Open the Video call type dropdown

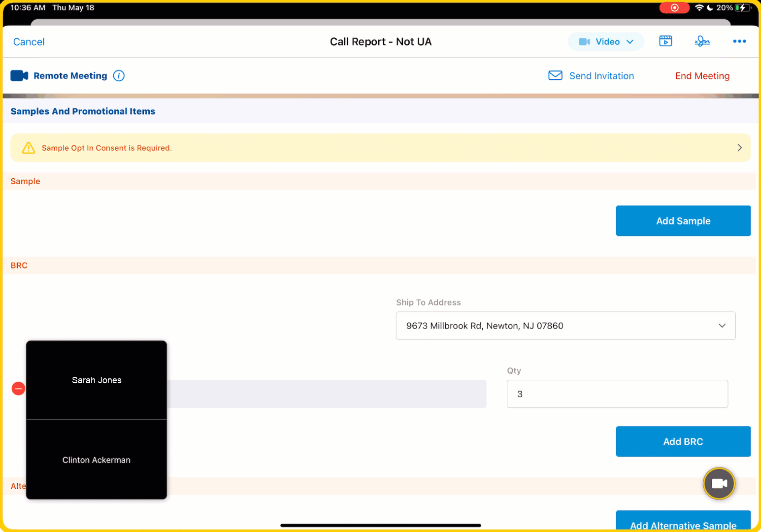(x=606, y=42)
